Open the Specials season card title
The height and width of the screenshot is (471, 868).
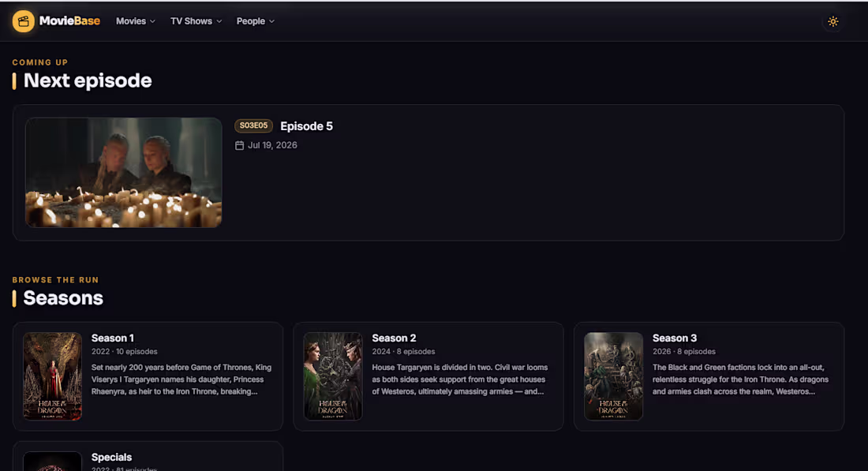111,457
